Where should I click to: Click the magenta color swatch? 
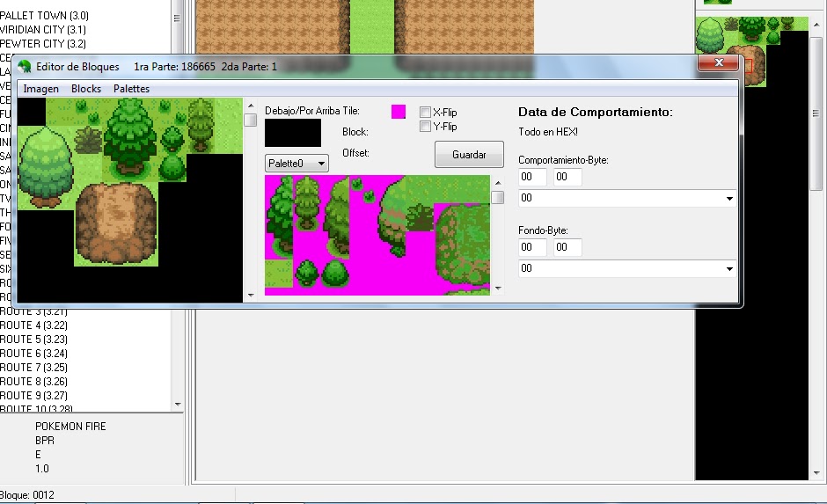coord(399,111)
